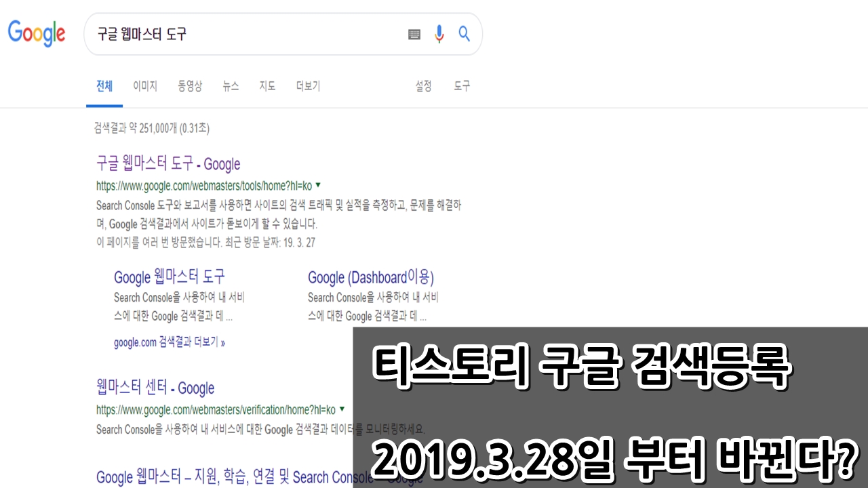
Task: Open Google (Dashboard이용) sitelink
Action: [370, 277]
